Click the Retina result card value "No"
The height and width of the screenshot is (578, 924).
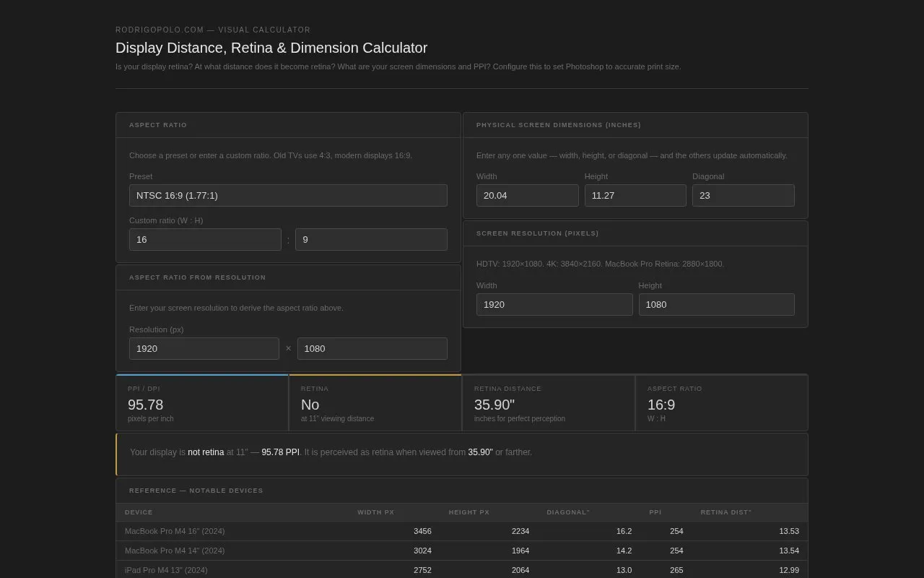click(x=310, y=405)
